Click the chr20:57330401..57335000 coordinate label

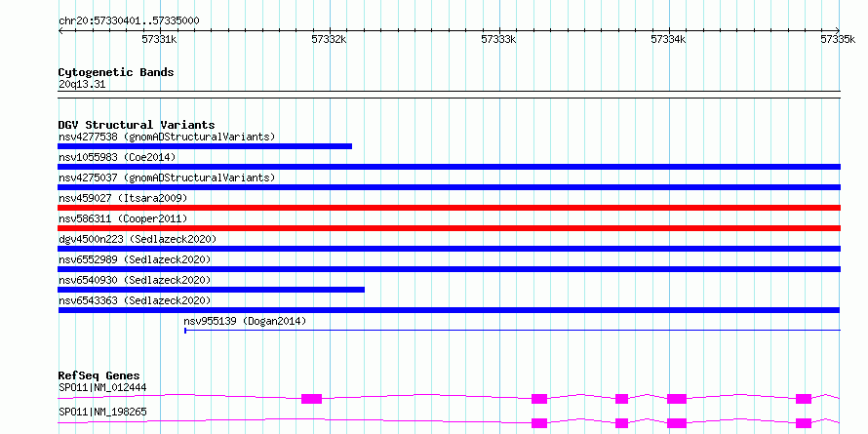click(x=129, y=20)
